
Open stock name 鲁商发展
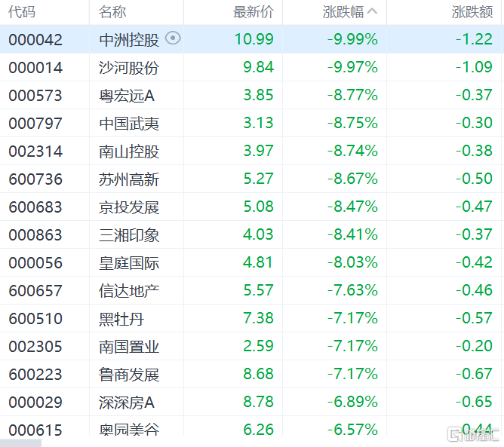pyautogui.click(x=129, y=375)
